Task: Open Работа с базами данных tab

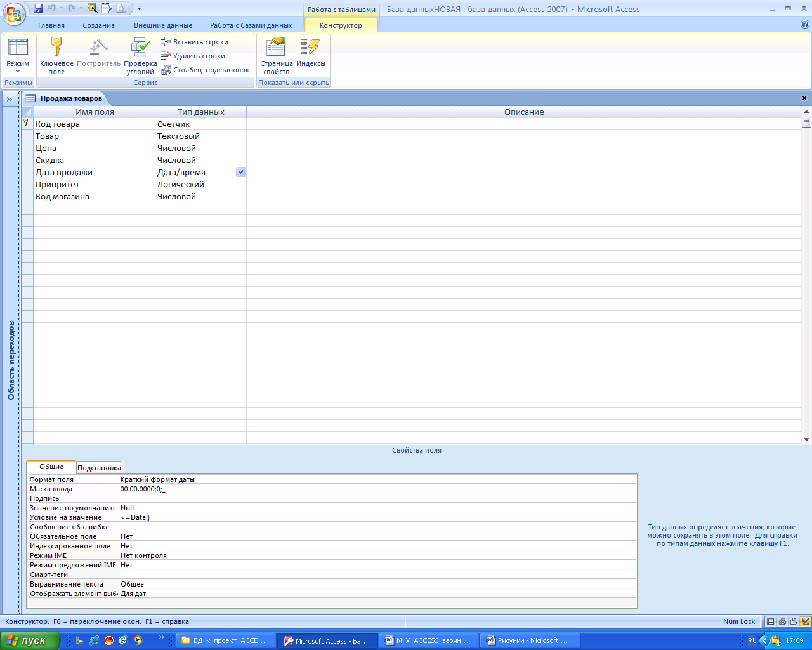Action: click(251, 25)
